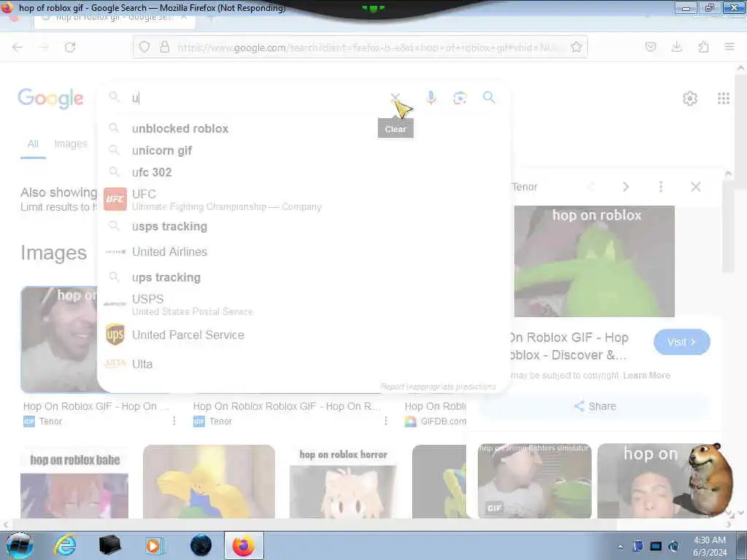Viewport: 747px width, 560px height.
Task: Click the Google logo
Action: pyautogui.click(x=50, y=98)
